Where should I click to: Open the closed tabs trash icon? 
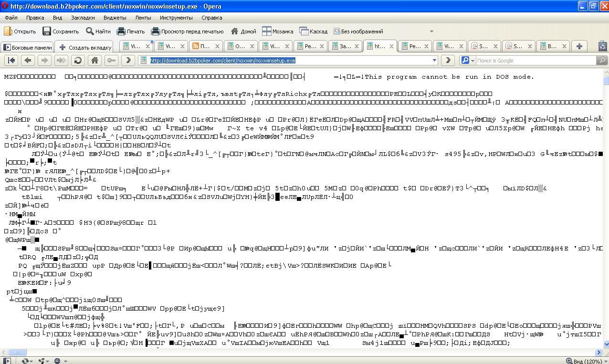coord(602,46)
